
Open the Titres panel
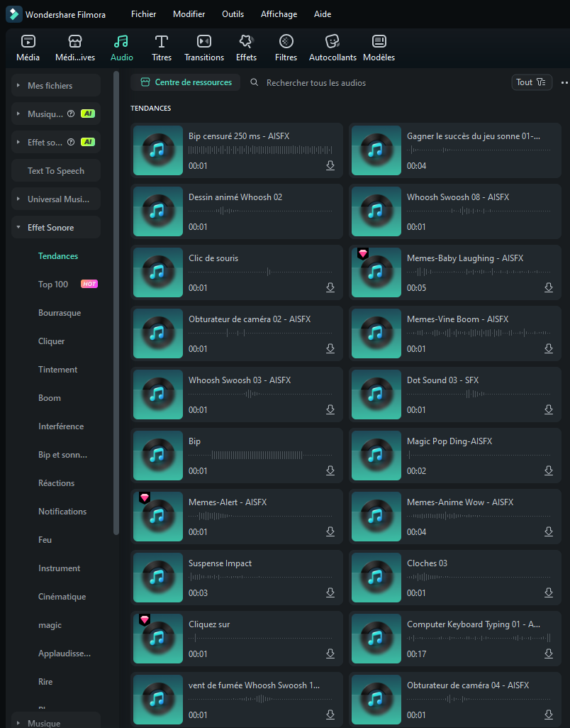point(162,48)
